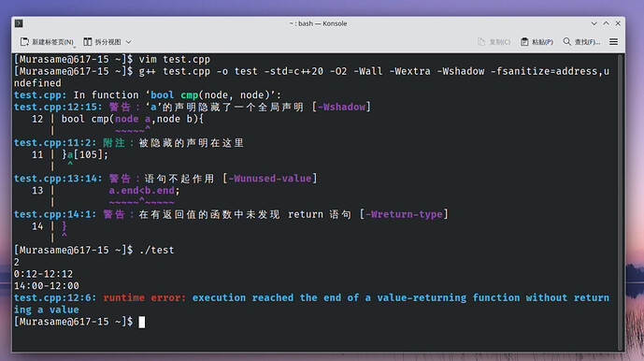
Task: Click 'test.cpp:14:1:' location text
Action: 55,214
